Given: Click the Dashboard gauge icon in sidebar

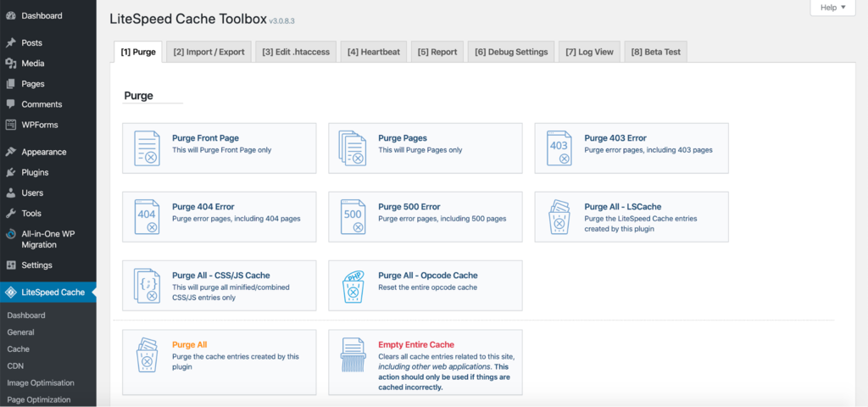Looking at the screenshot, I should tap(10, 16).
